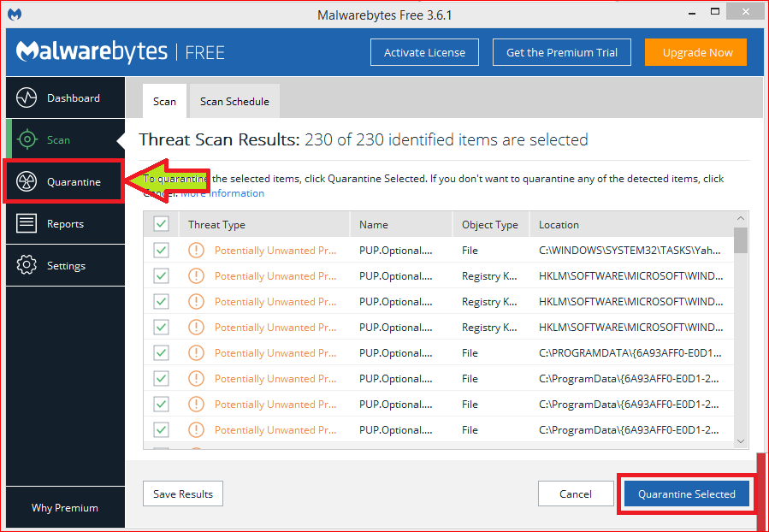Sort by the Object Type column header
The image size is (769, 532).
[491, 224]
